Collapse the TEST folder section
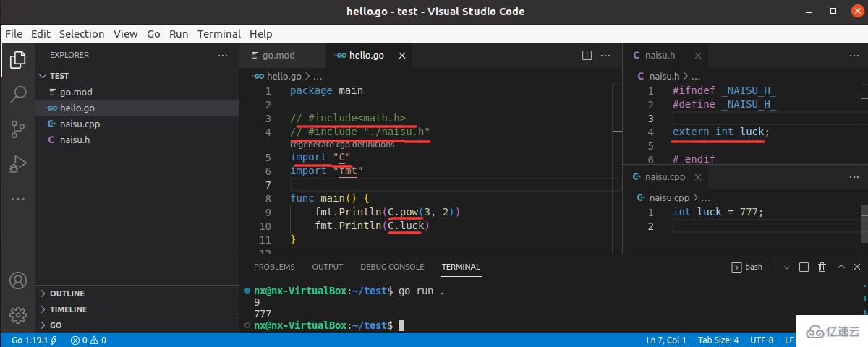 pyautogui.click(x=59, y=76)
